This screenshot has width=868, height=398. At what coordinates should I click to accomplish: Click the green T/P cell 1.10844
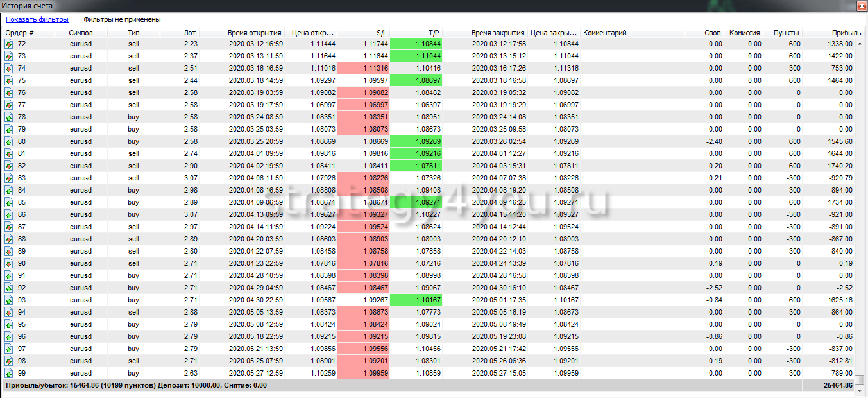click(416, 44)
